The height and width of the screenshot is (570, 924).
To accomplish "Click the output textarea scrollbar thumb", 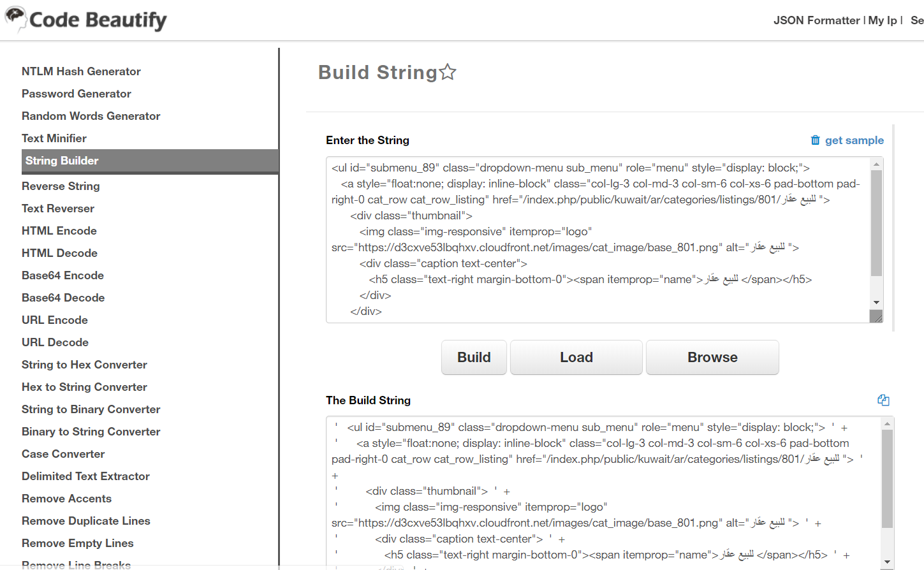I will [887, 479].
